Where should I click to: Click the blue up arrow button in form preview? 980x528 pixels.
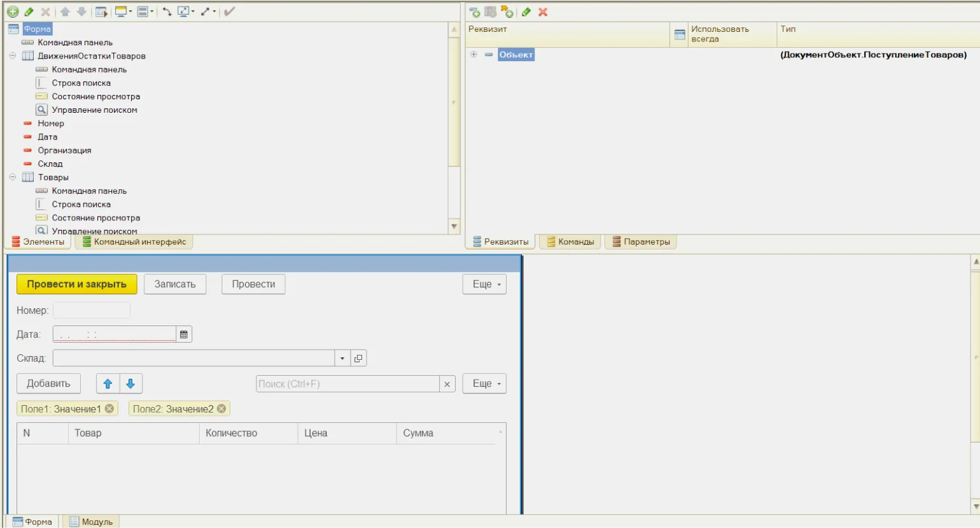pos(108,383)
